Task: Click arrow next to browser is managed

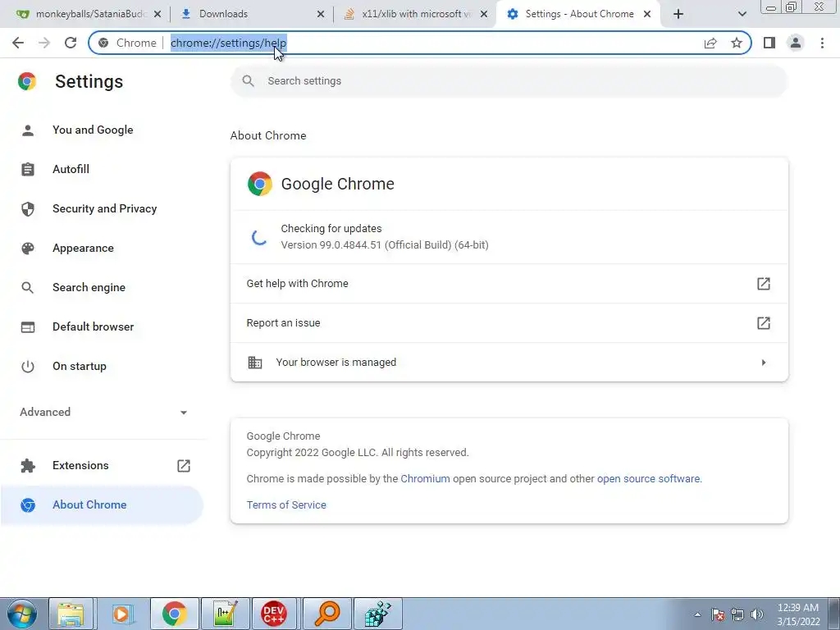Action: [x=764, y=363]
